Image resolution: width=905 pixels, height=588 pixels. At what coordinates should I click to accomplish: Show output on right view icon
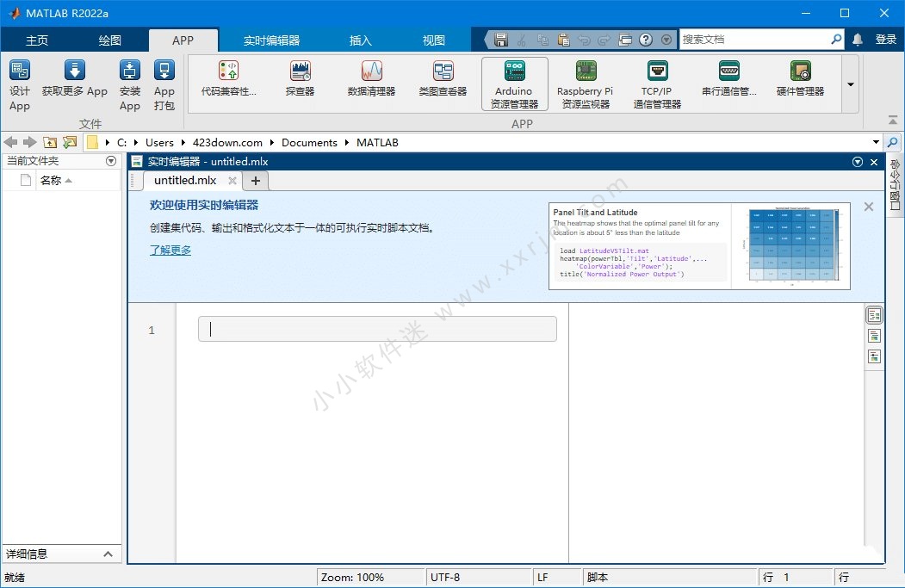point(874,315)
